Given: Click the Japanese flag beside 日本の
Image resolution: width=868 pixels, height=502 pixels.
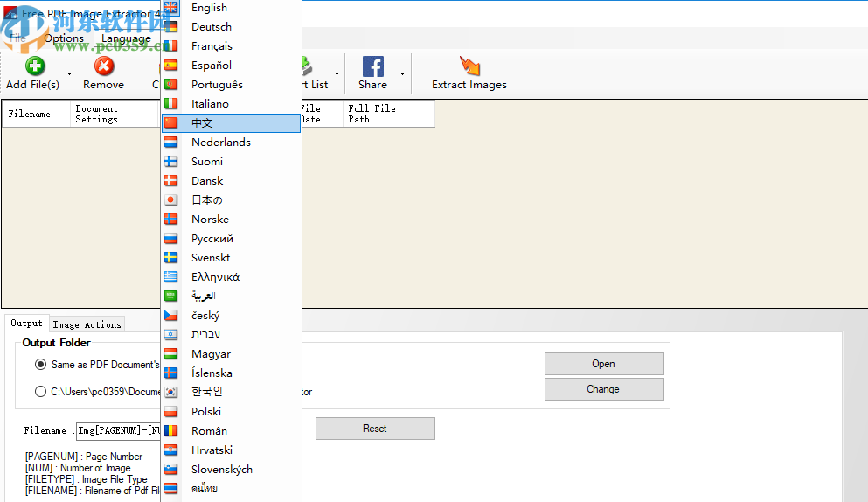Looking at the screenshot, I should (x=171, y=200).
